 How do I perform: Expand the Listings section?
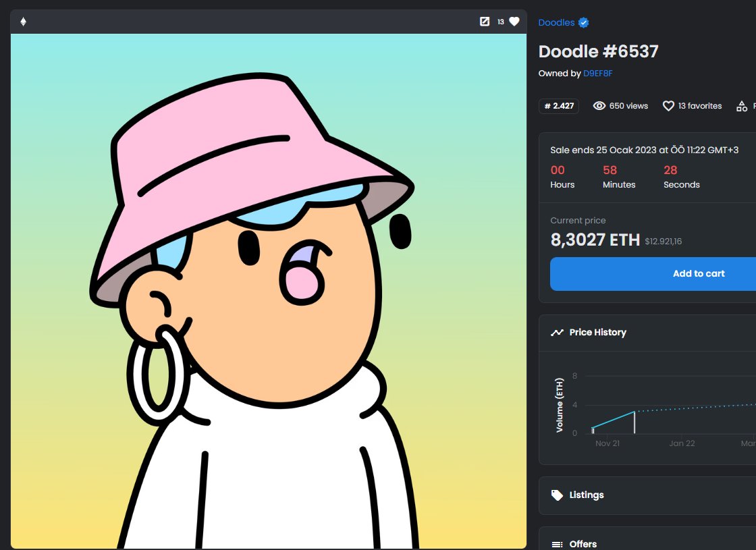click(x=647, y=495)
